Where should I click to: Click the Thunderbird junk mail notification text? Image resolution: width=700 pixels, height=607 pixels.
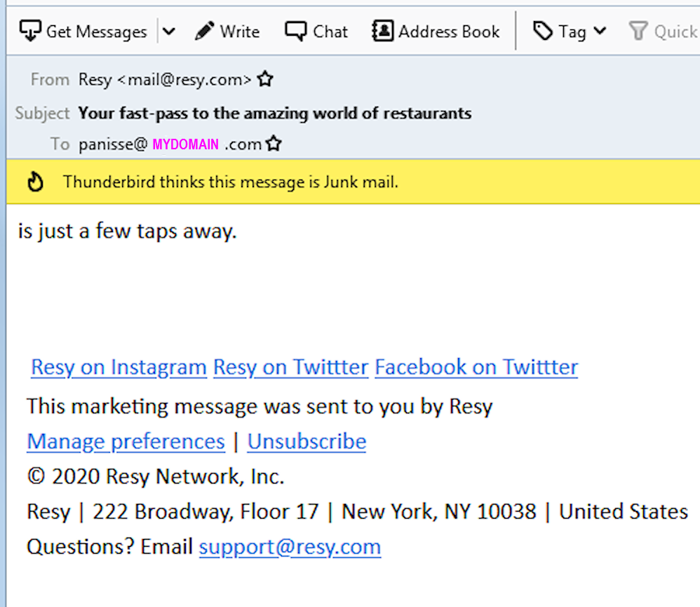tap(230, 182)
